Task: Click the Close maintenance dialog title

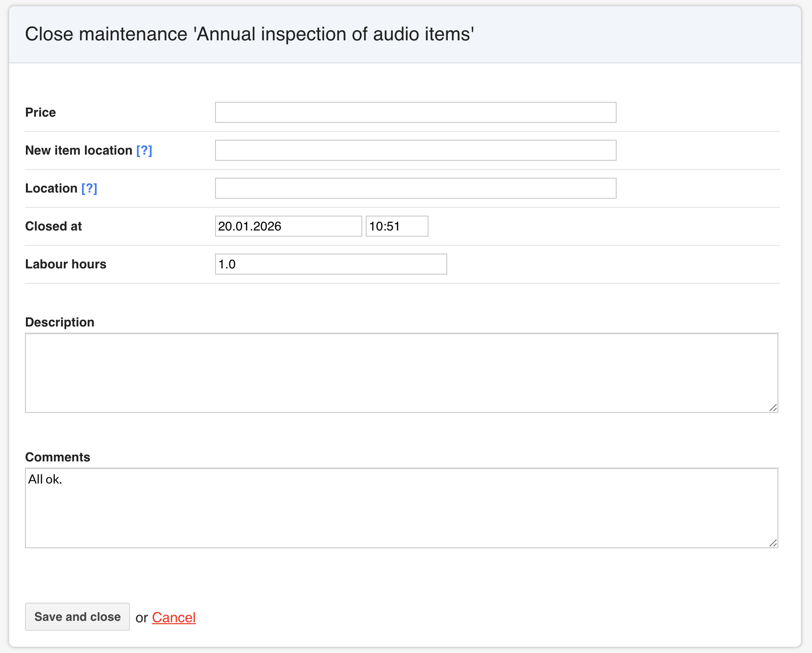Action: (x=250, y=35)
